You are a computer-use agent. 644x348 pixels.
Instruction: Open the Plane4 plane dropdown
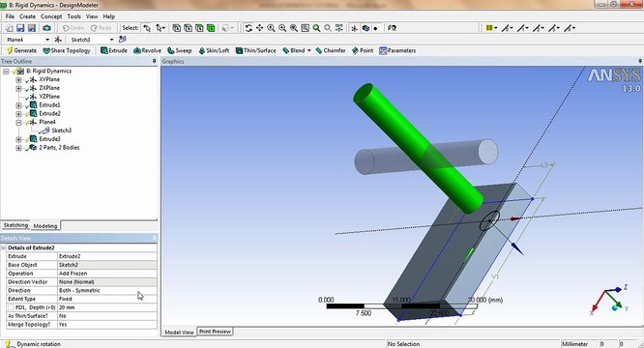point(47,40)
